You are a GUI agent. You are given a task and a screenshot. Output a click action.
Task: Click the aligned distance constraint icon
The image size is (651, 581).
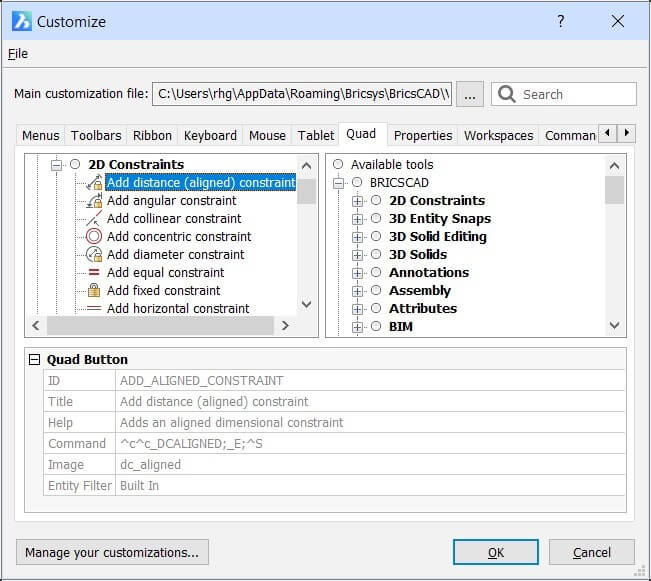(x=94, y=182)
